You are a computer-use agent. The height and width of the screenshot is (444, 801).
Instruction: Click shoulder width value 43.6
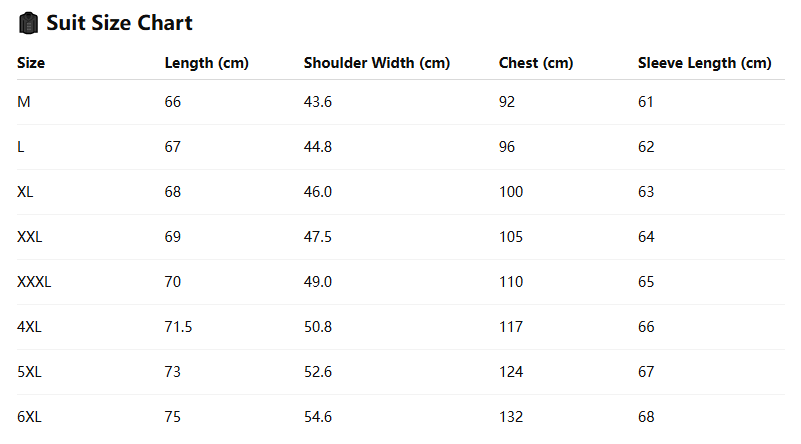[318, 102]
